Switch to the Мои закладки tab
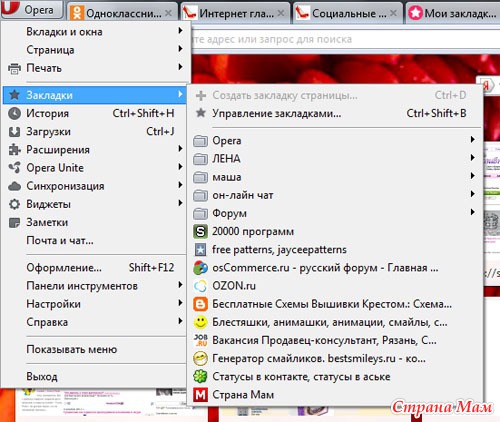 pyautogui.click(x=453, y=13)
